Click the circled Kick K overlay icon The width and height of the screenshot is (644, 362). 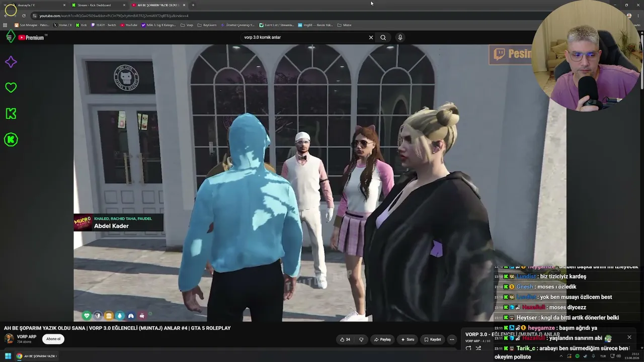point(11,140)
